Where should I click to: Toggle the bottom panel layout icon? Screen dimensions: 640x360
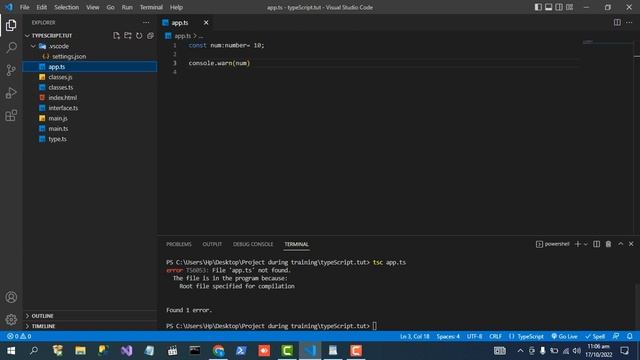point(549,7)
